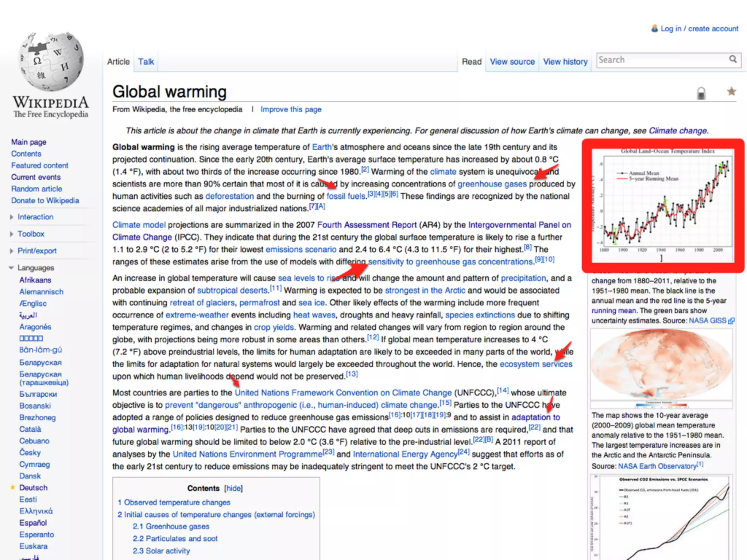Image resolution: width=747 pixels, height=560 pixels.
Task: Switch to the Talk tab
Action: click(x=146, y=62)
